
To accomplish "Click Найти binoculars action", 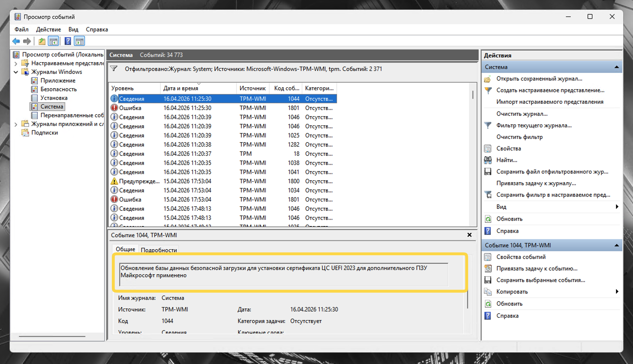I will (506, 160).
